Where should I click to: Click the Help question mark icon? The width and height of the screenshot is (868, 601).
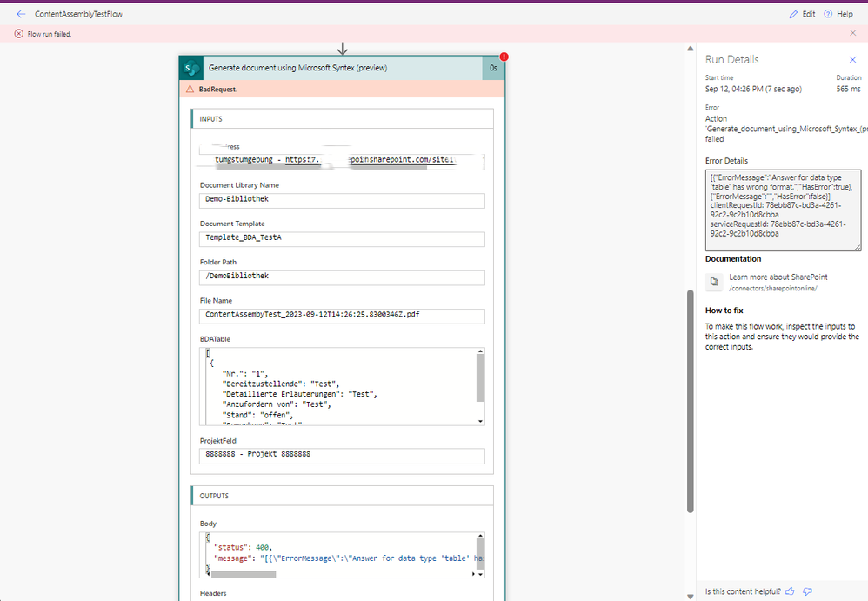[x=828, y=14]
